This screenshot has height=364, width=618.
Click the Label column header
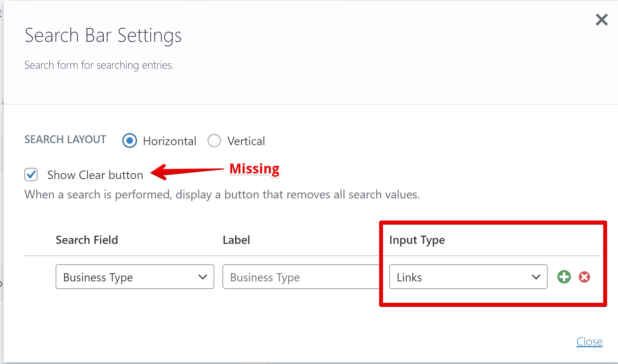click(236, 240)
